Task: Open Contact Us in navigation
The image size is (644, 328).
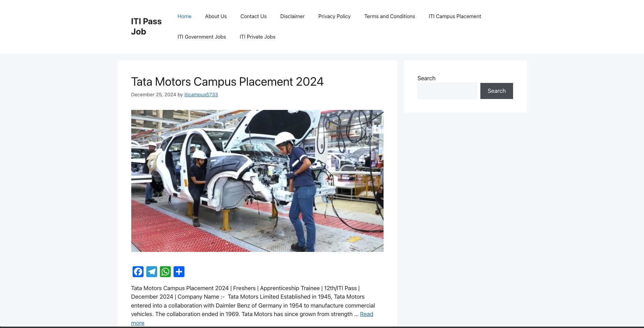Action: (x=253, y=16)
